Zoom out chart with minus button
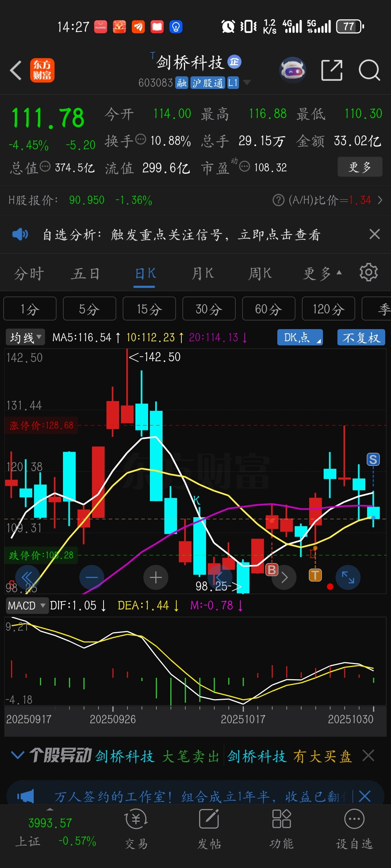Image resolution: width=391 pixels, height=868 pixels. click(x=92, y=577)
